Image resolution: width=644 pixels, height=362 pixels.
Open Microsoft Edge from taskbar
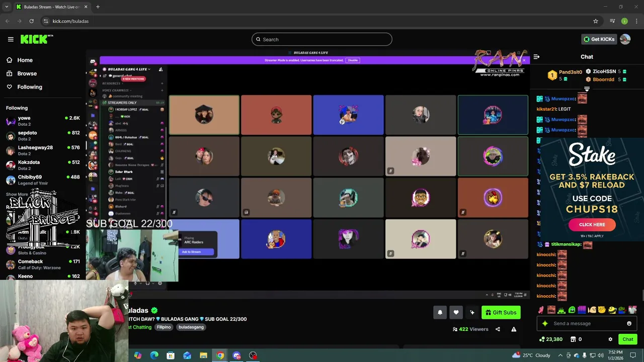(154, 355)
